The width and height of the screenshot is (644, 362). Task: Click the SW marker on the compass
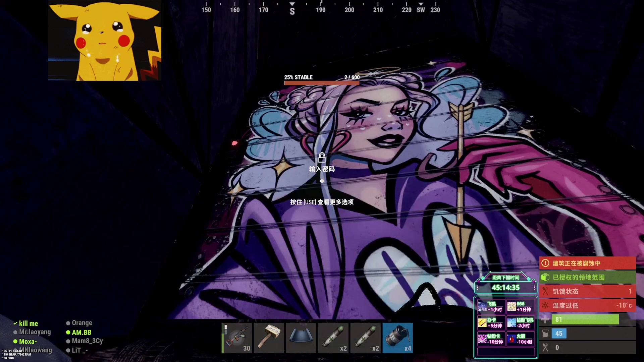click(421, 10)
